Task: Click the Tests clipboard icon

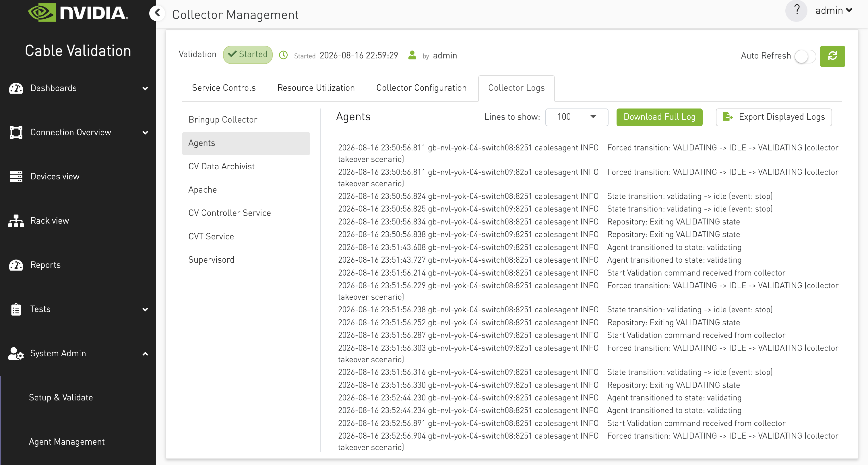Action: (16, 309)
